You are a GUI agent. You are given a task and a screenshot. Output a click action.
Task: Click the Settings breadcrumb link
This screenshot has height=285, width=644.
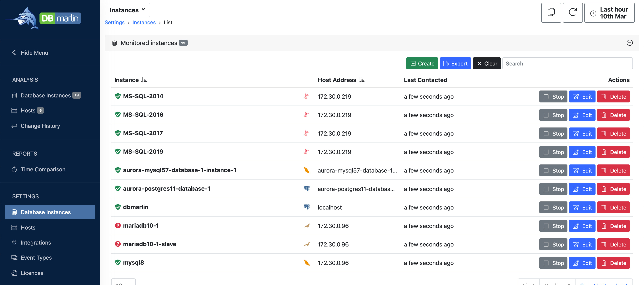[x=114, y=23]
